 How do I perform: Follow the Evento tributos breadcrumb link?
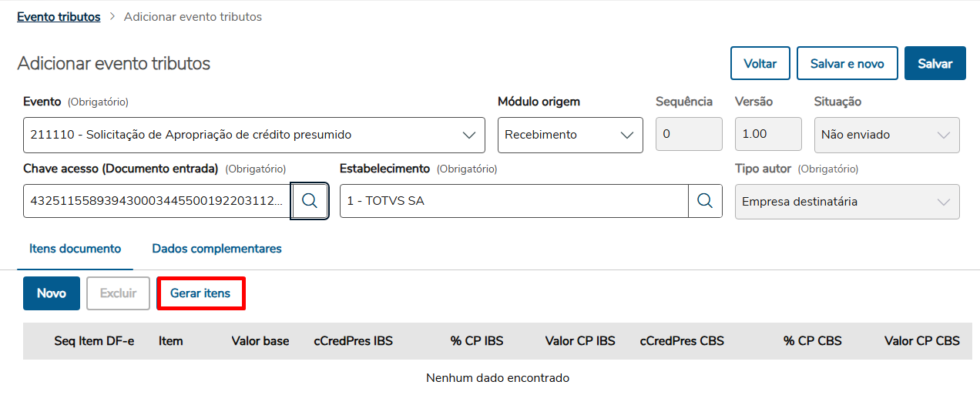[x=59, y=17]
